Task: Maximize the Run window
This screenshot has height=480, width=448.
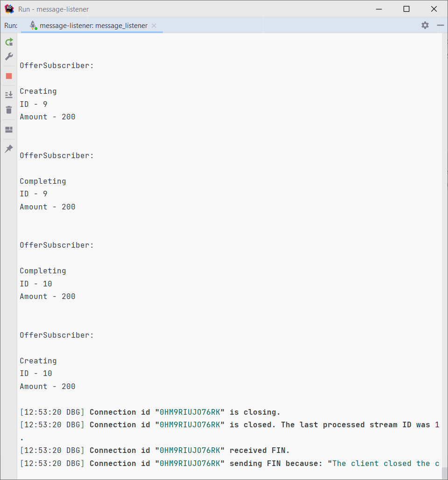Action: tap(406, 8)
